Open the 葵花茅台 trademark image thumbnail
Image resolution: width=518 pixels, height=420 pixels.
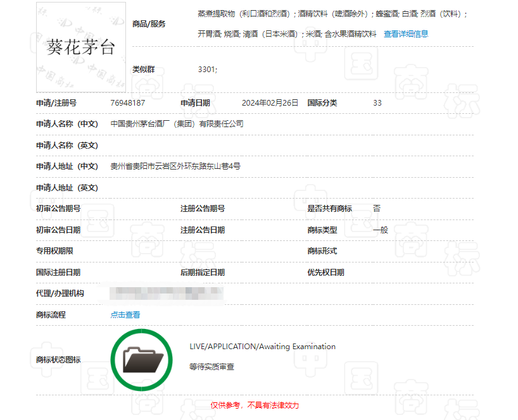[81, 47]
